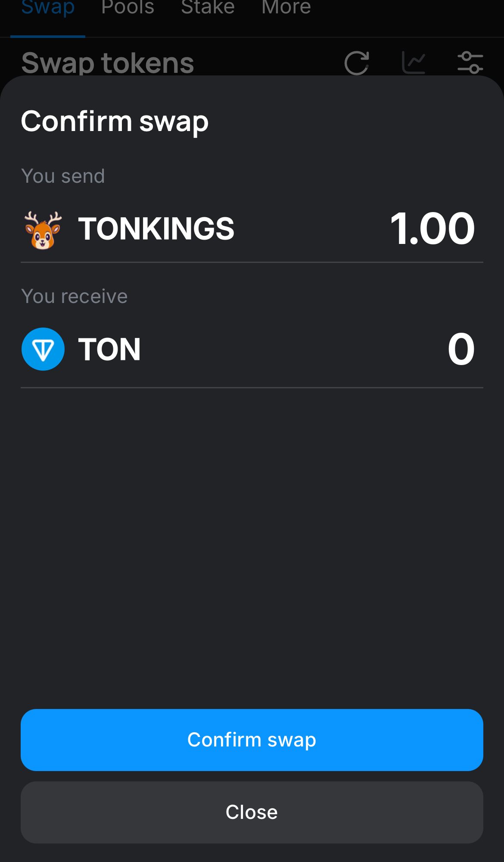Select the TONKINGS token name
Screen dimensions: 504x862
pyautogui.click(x=156, y=229)
